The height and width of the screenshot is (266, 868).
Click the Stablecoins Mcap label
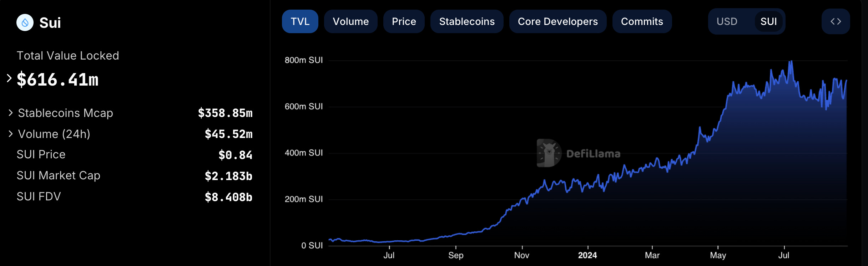pos(65,113)
